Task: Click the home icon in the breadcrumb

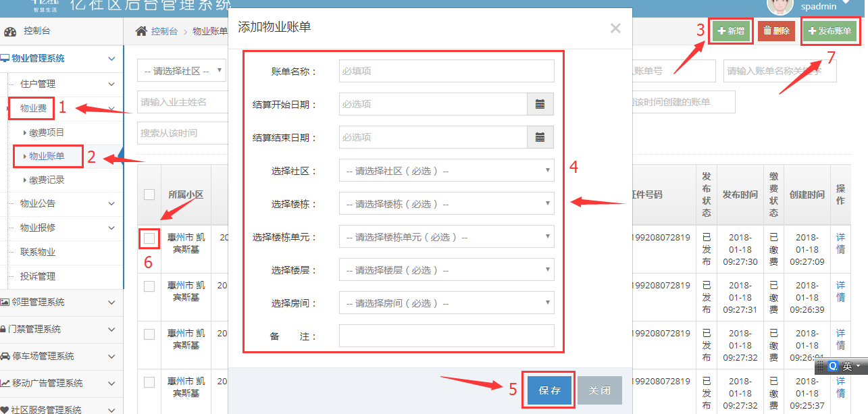Action: pos(141,31)
